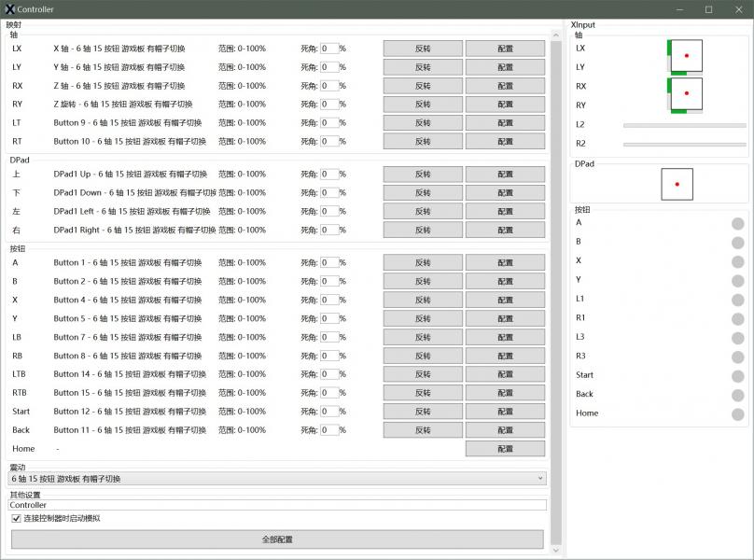
Task: Click the left stick LX/LY position display
Action: (x=686, y=56)
